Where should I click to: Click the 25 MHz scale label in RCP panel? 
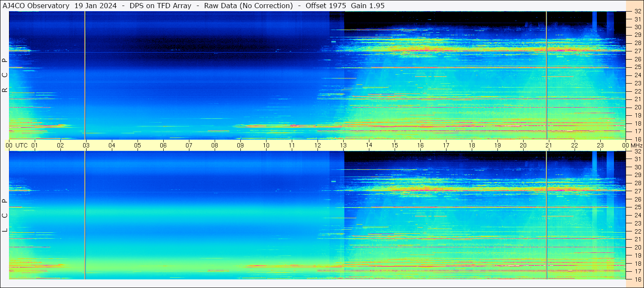coord(638,67)
